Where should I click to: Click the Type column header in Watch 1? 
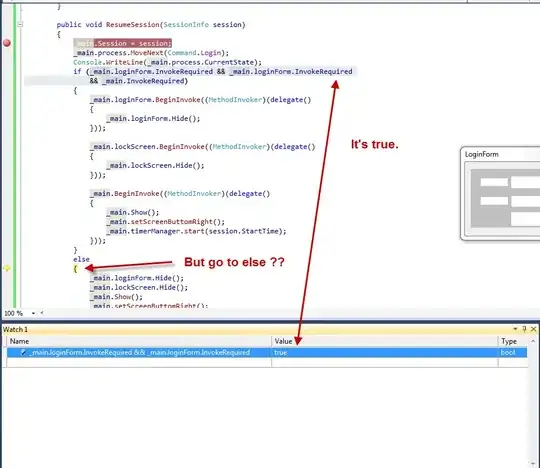[512, 341]
